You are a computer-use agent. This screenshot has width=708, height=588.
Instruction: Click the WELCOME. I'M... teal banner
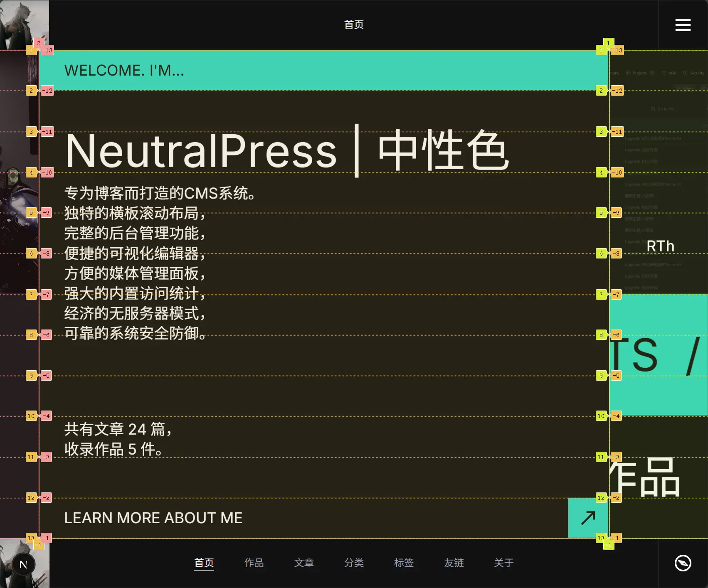(323, 70)
